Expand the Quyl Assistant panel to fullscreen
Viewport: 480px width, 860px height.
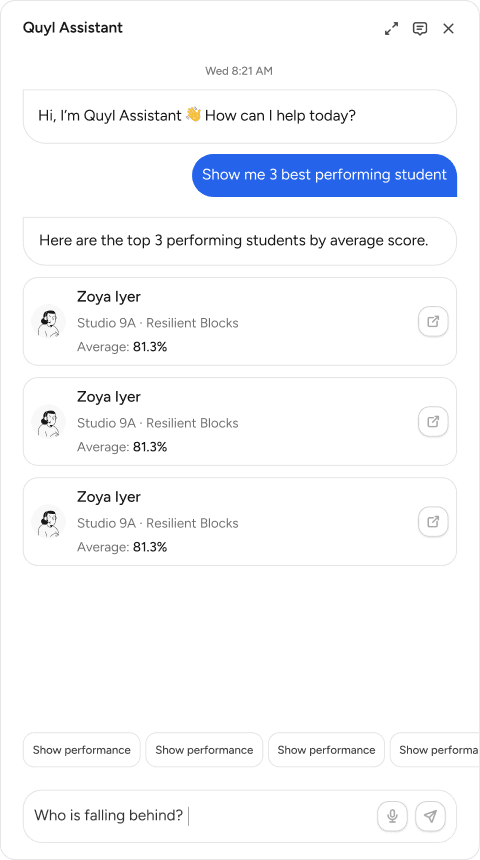[x=392, y=29]
